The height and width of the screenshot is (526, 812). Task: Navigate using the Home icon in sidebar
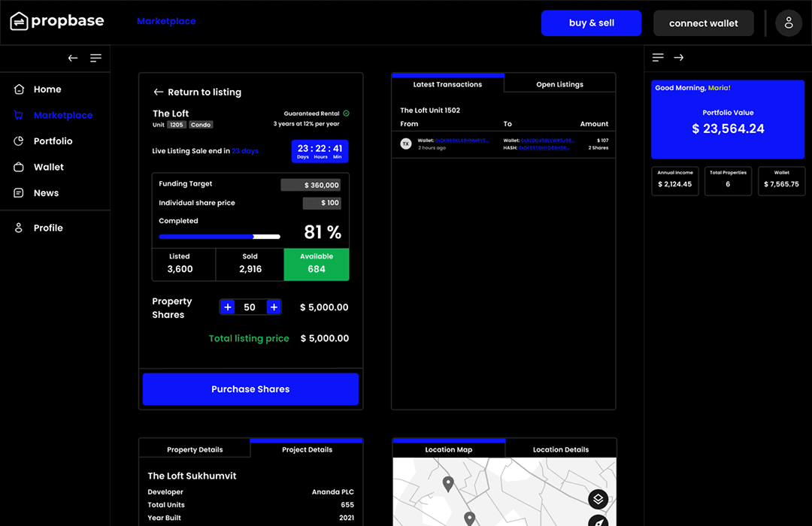[19, 89]
